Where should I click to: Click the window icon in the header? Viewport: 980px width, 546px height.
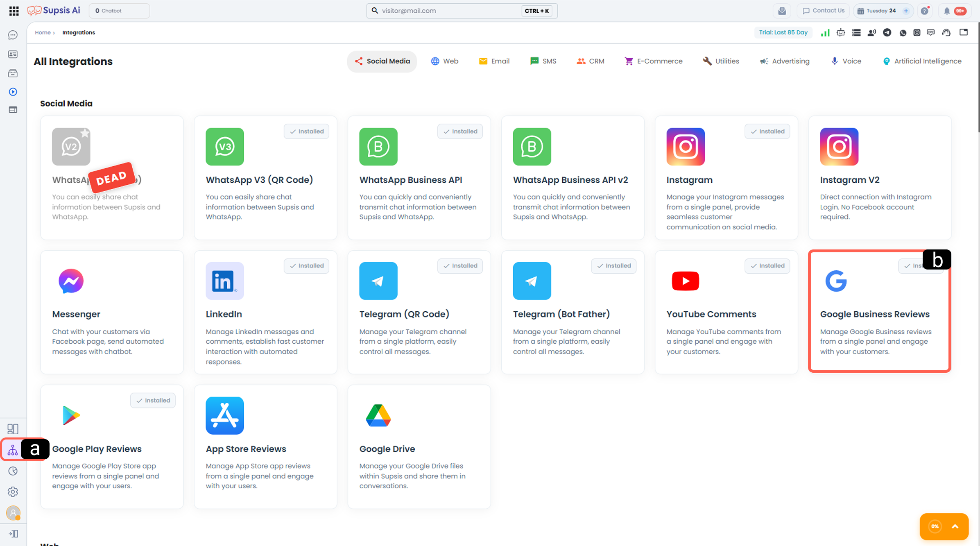(964, 32)
